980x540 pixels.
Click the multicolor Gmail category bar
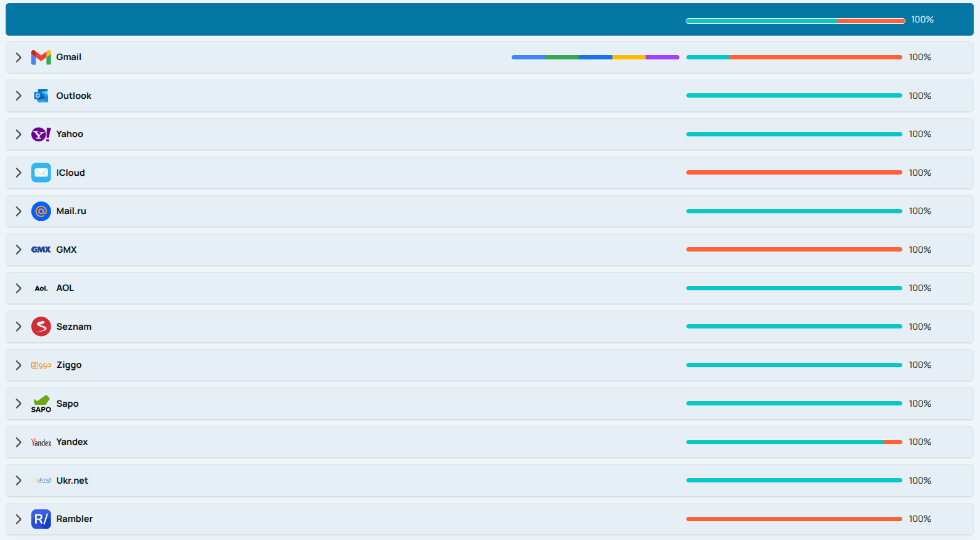595,57
